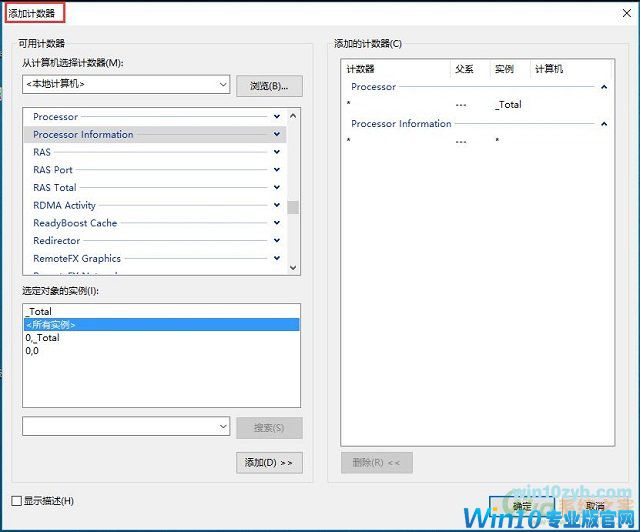Select the _Total instance
The height and width of the screenshot is (532, 640).
click(162, 312)
